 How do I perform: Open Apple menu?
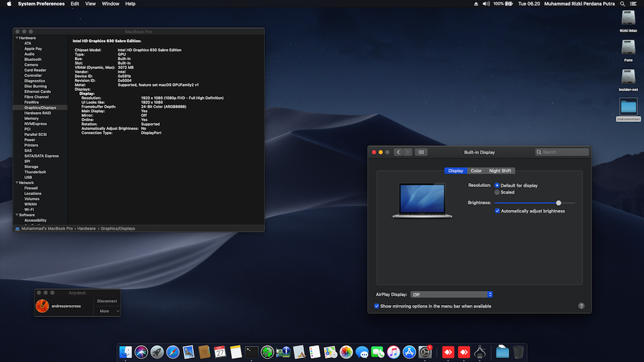(x=9, y=4)
